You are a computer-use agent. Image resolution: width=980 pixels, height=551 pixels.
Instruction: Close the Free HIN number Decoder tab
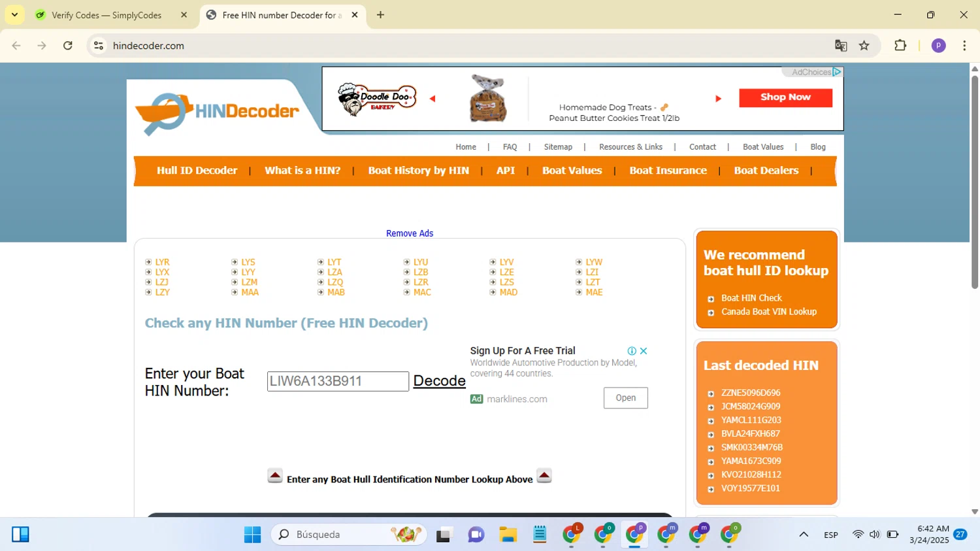click(x=355, y=15)
